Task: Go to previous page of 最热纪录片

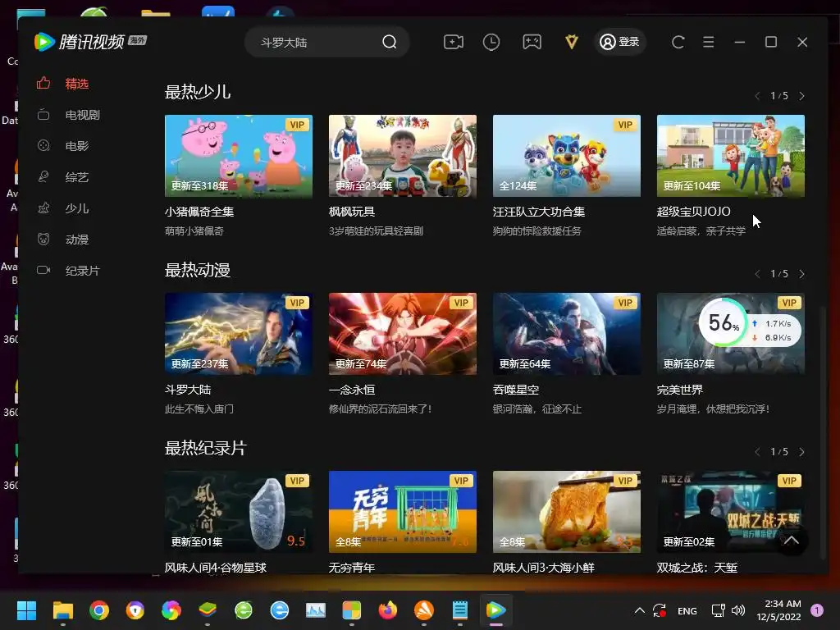Action: pos(757,452)
